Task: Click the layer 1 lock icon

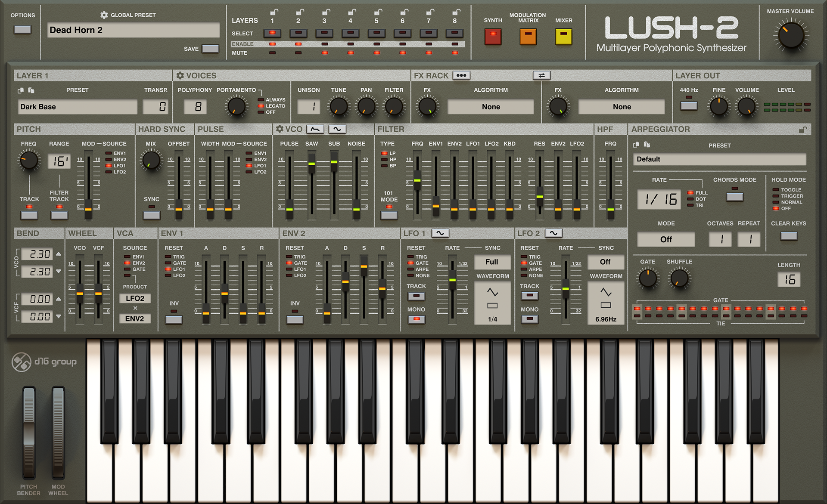Action: click(x=274, y=12)
